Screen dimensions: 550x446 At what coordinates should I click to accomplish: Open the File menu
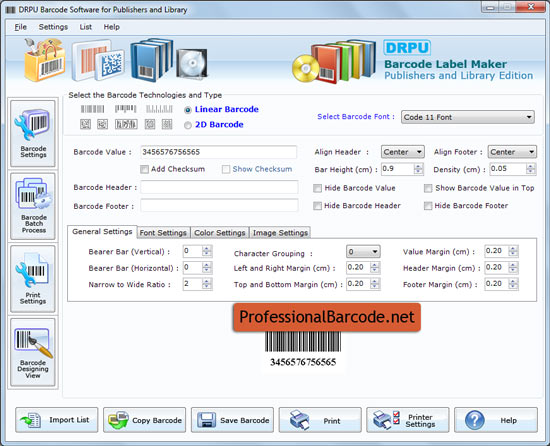[20, 27]
